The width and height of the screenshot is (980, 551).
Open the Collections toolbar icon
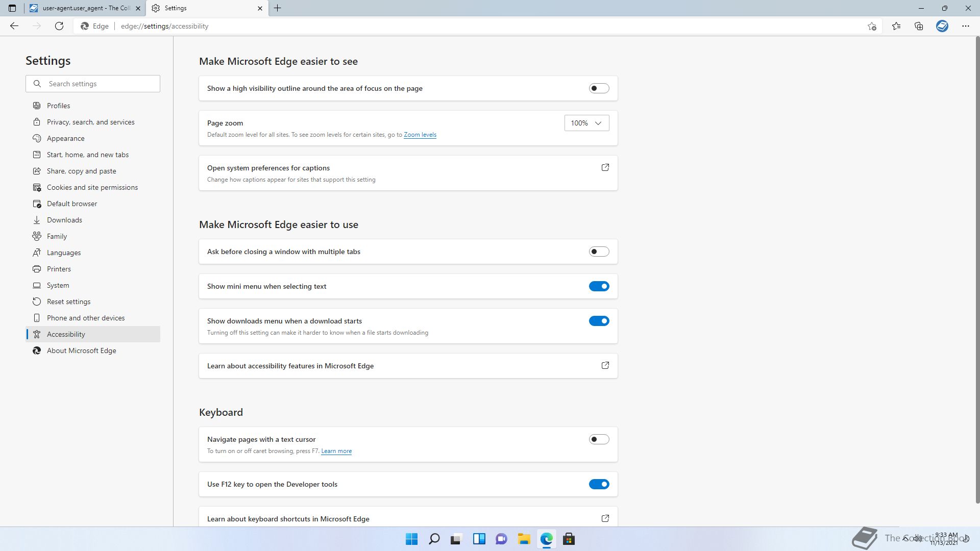point(919,26)
